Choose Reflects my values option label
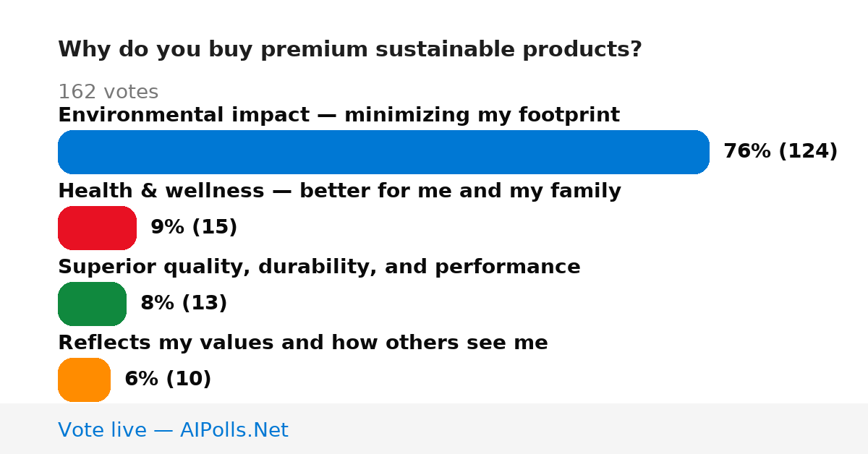Image resolution: width=868 pixels, height=454 pixels. [303, 343]
